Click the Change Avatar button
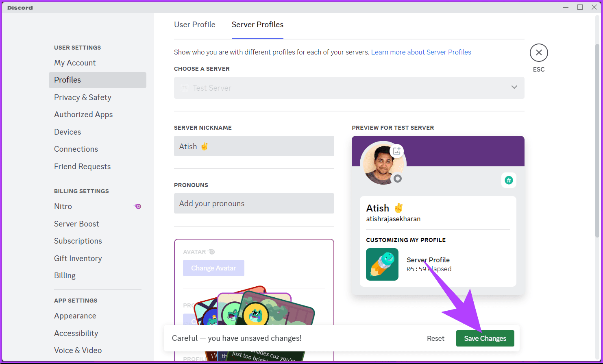This screenshot has width=603, height=364. point(213,268)
